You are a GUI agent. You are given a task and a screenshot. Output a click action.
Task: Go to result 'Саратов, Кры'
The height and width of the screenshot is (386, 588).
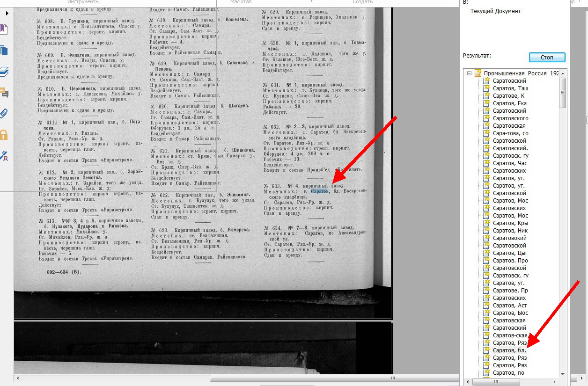510,223
